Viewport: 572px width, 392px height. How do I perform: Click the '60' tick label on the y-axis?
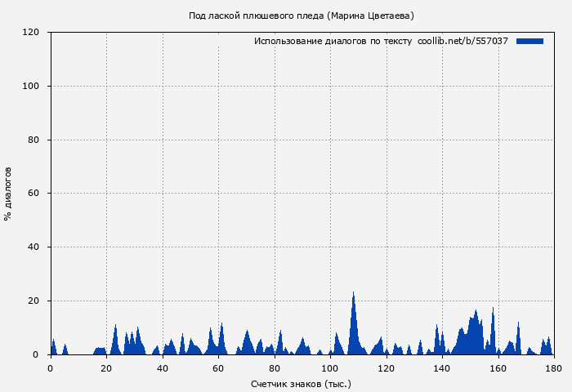(x=34, y=194)
